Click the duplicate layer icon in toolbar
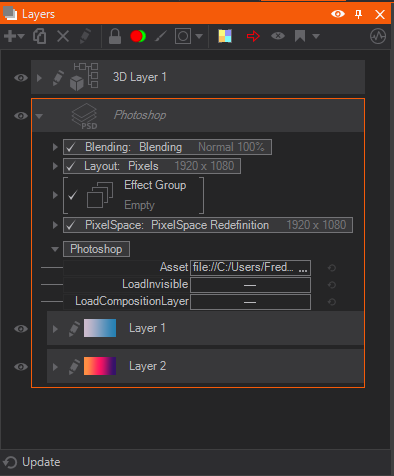This screenshot has width=394, height=476. tap(40, 36)
